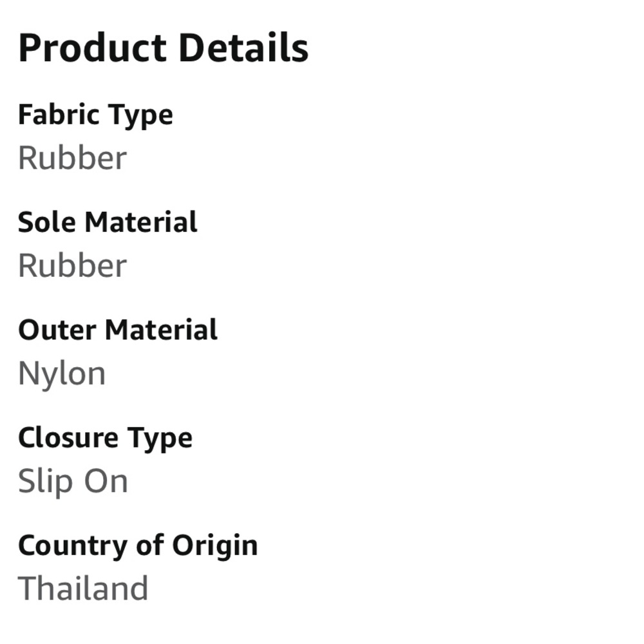
Task: Click the word "of" in Country of Origin
Action: click(x=150, y=545)
